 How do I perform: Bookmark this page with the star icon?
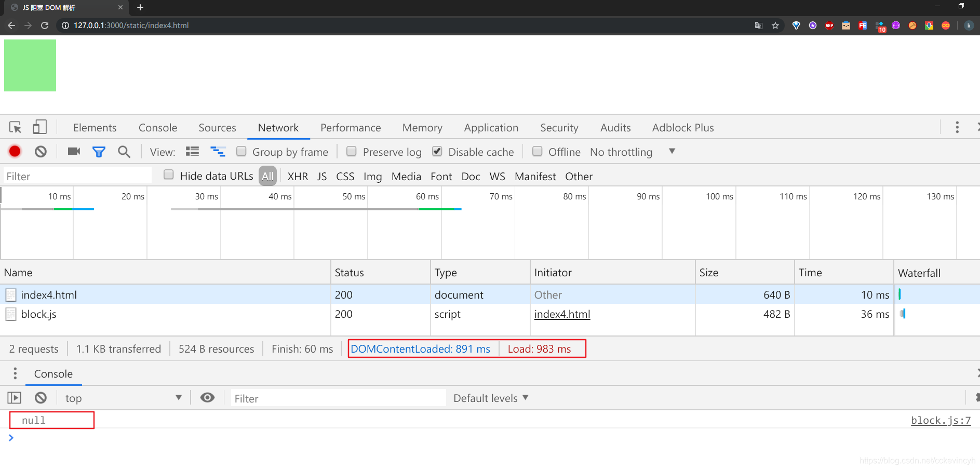(x=775, y=25)
